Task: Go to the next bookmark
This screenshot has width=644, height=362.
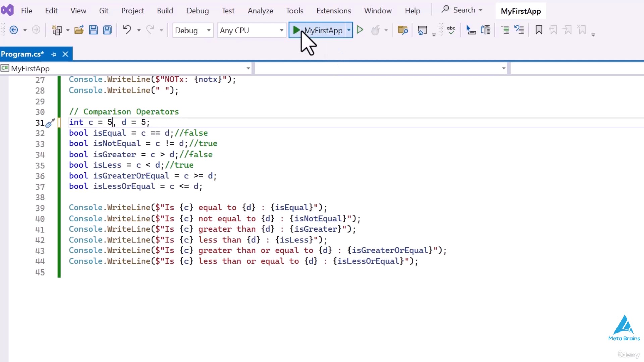Action: click(568, 30)
